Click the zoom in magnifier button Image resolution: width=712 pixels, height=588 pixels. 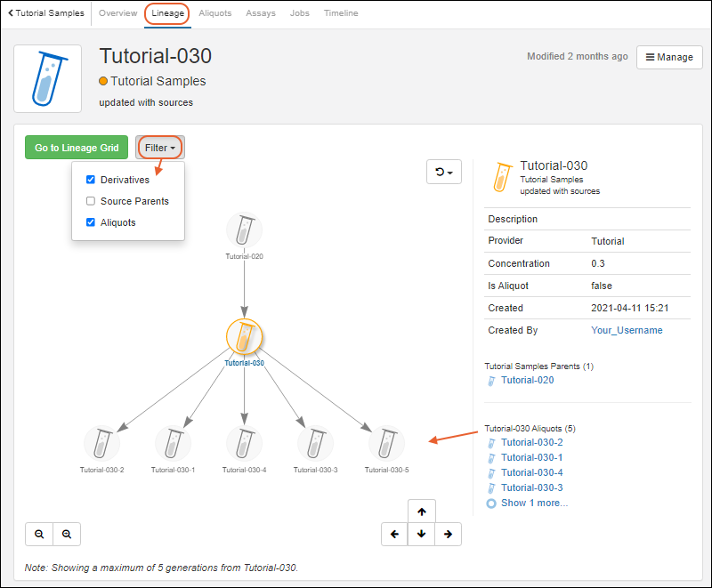point(67,534)
